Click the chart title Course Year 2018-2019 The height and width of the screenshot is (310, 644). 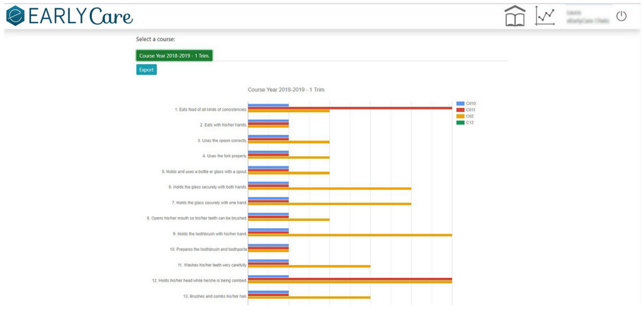pyautogui.click(x=286, y=90)
